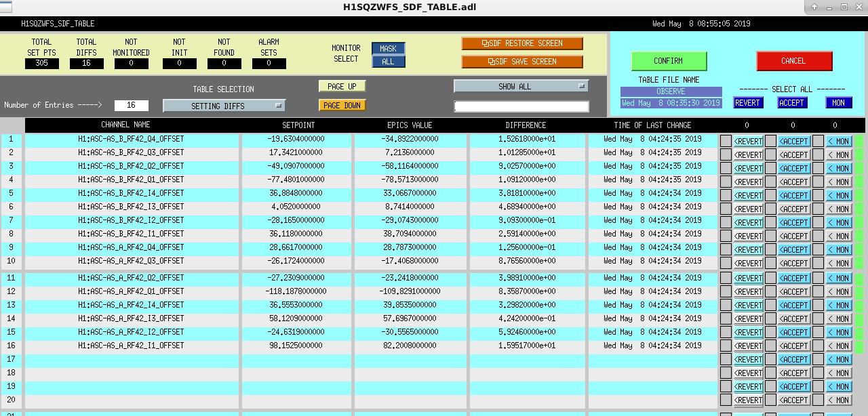This screenshot has width=868, height=416.
Task: Click keep-above arrow icon in title bar
Action: point(813,7)
